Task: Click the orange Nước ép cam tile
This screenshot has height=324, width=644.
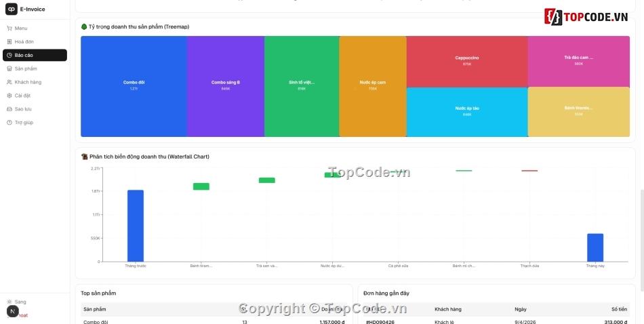Action: 372,86
